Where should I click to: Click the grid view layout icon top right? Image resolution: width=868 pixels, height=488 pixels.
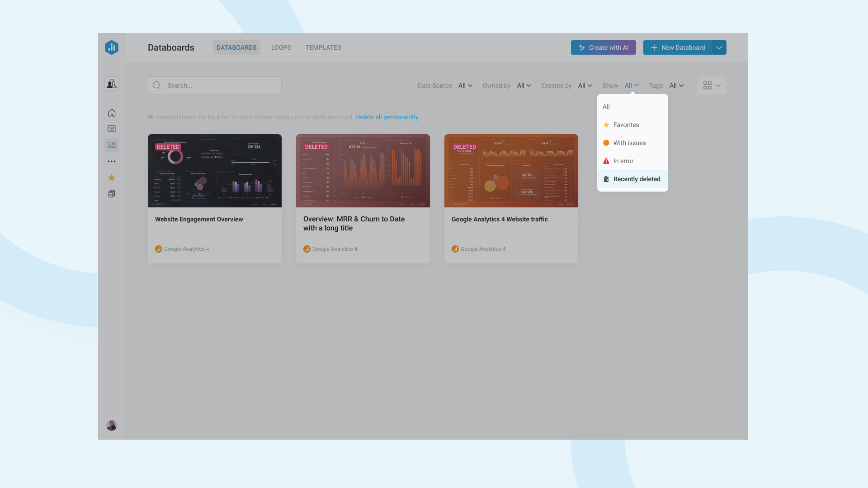point(707,85)
